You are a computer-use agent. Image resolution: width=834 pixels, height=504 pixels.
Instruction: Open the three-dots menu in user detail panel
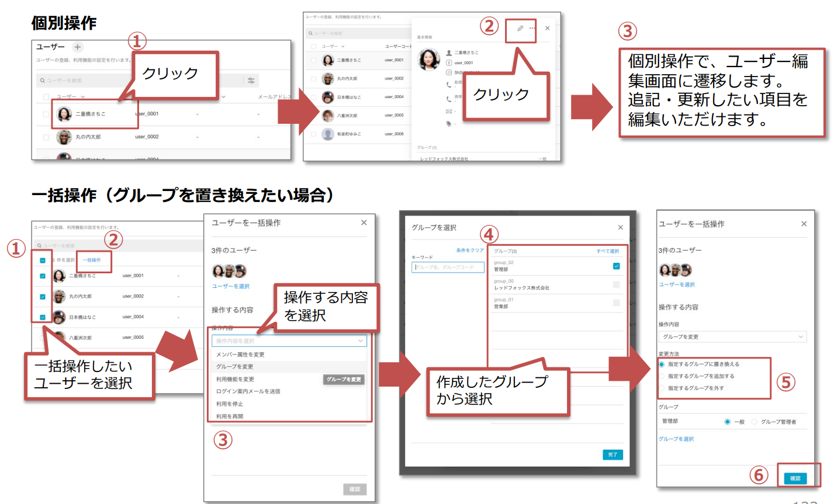coord(532,28)
